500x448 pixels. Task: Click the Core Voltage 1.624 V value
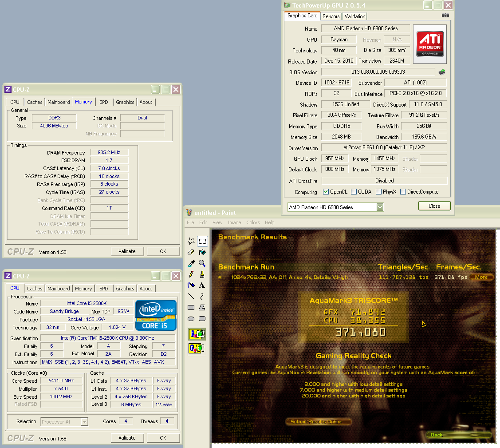pos(117,327)
